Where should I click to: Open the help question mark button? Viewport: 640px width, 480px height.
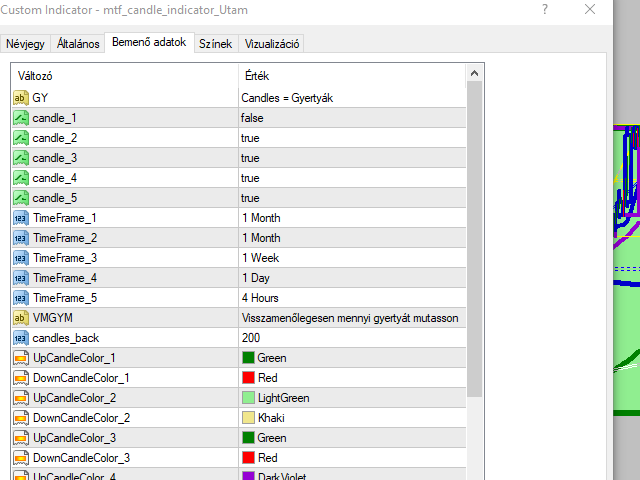click(x=545, y=9)
